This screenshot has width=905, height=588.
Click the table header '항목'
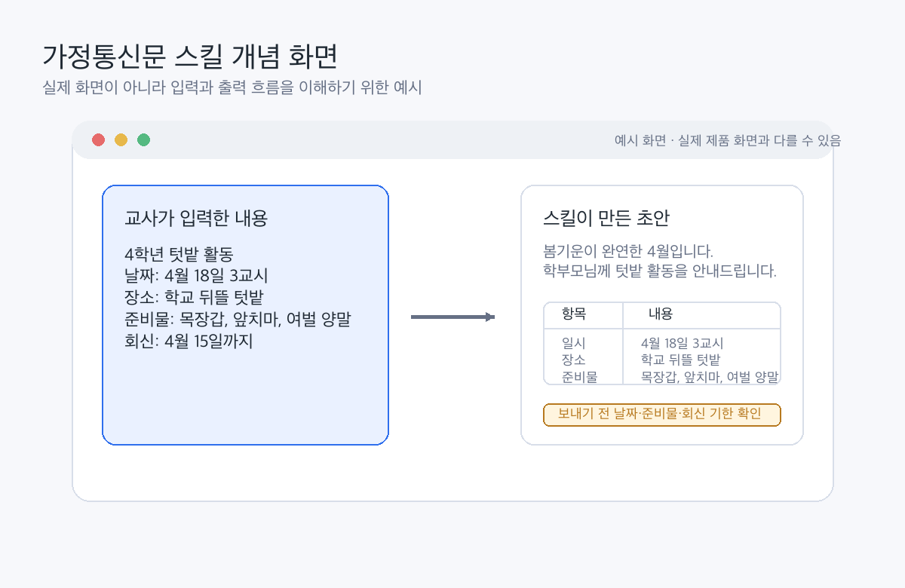point(574,314)
